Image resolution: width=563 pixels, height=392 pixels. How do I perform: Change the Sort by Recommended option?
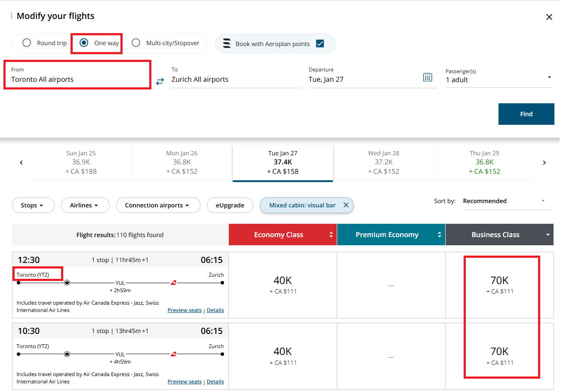pyautogui.click(x=507, y=201)
